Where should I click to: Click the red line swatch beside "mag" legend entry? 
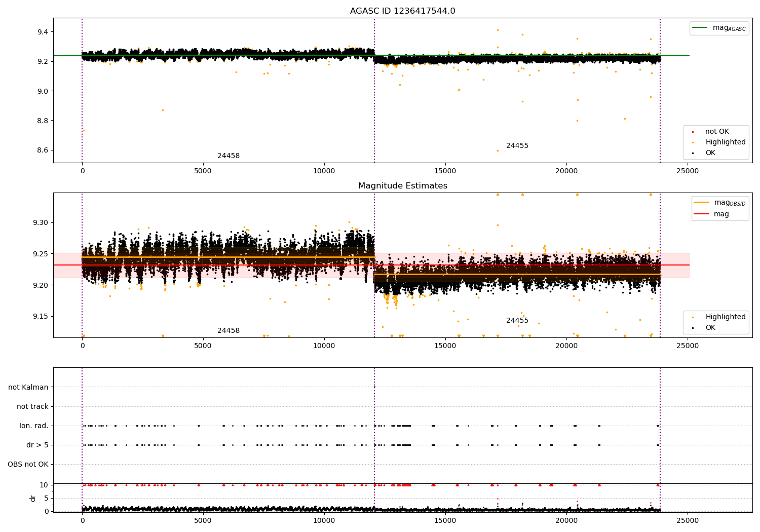702,214
